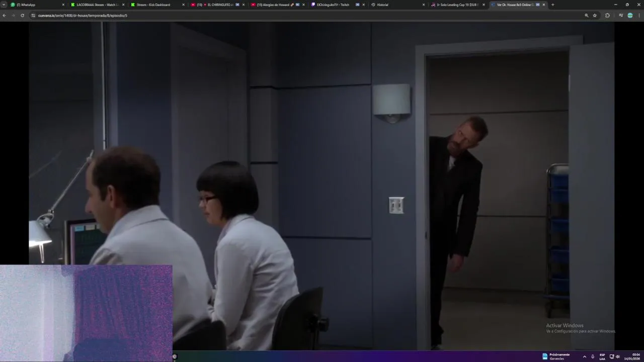Viewport: 644px width, 362px height.
Task: Open Chrome three-dot menu
Action: [639, 16]
